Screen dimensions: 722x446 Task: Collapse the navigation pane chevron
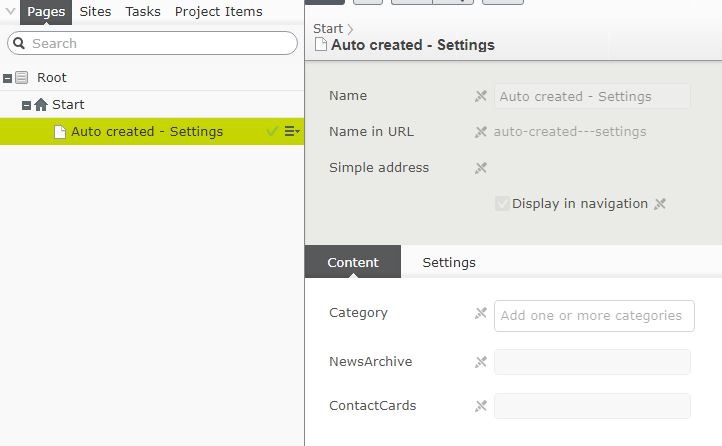click(10, 12)
